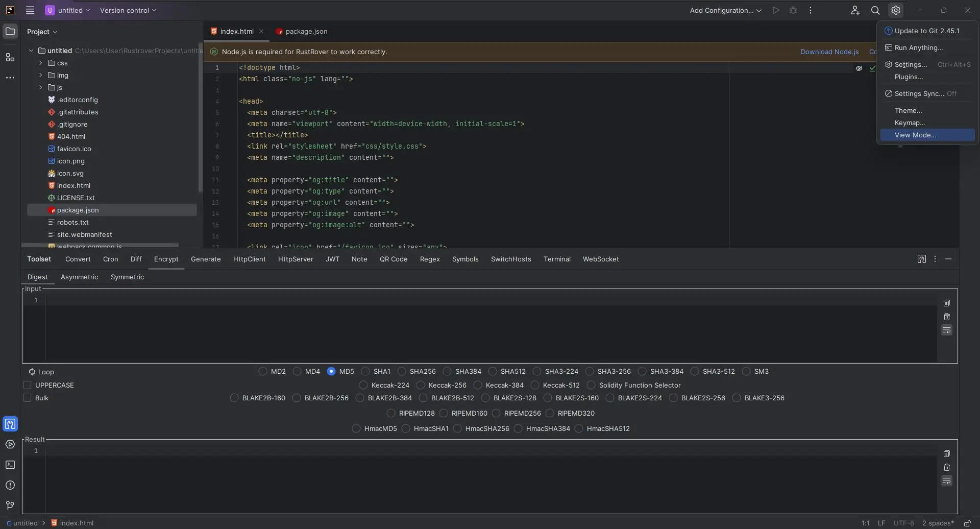Select the SHA256 radio button
Image resolution: width=980 pixels, height=529 pixels.
(x=402, y=371)
